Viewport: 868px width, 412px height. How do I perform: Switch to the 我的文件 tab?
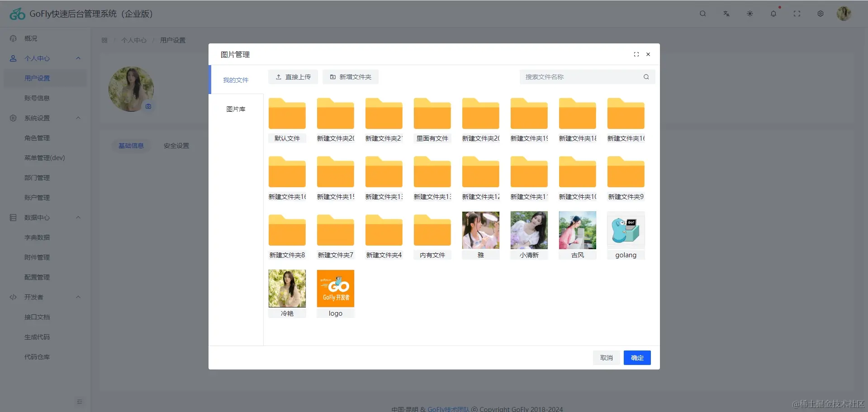[x=236, y=80]
